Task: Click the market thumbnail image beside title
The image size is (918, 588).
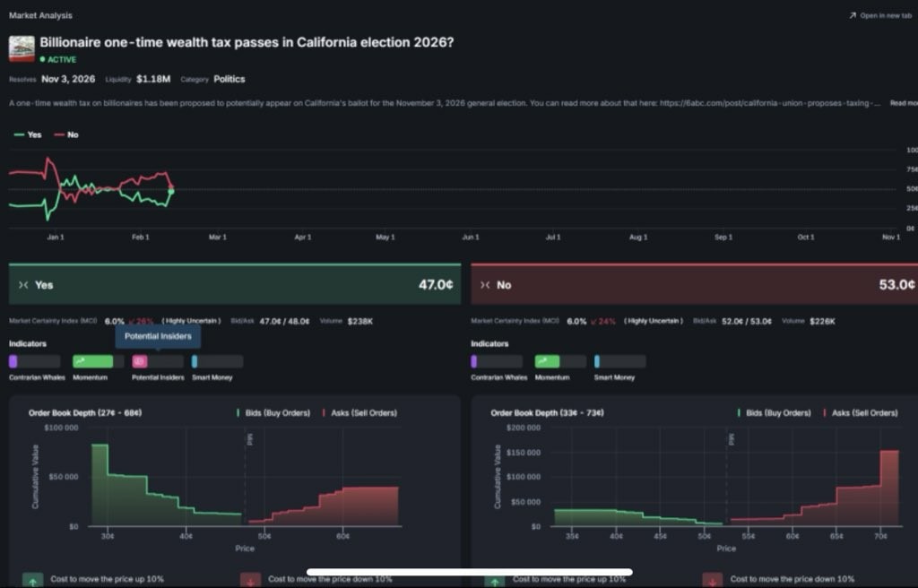Action: pos(22,49)
